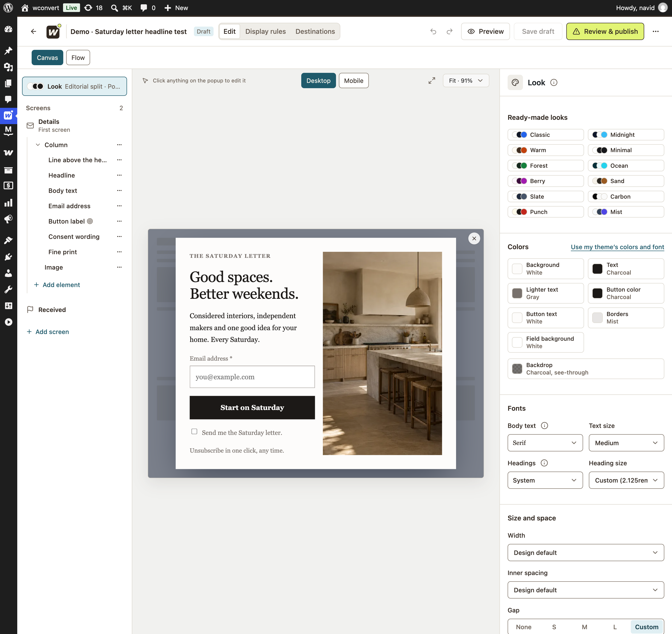Switch the preview to Desktop

pos(319,81)
